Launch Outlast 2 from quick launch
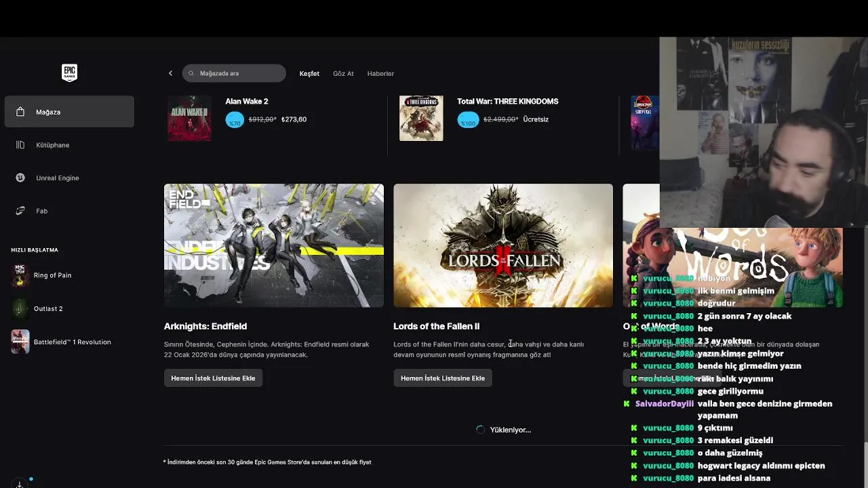Viewport: 868px width, 488px height. pyautogui.click(x=69, y=308)
